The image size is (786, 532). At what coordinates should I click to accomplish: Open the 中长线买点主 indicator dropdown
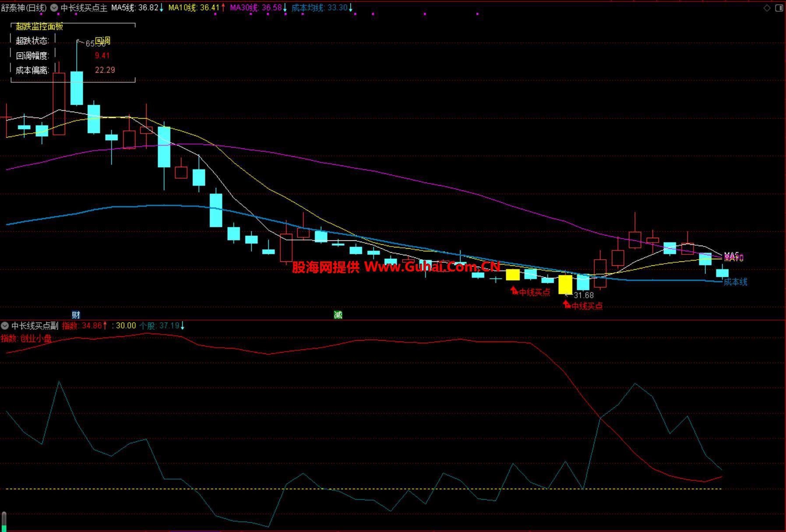(54, 7)
